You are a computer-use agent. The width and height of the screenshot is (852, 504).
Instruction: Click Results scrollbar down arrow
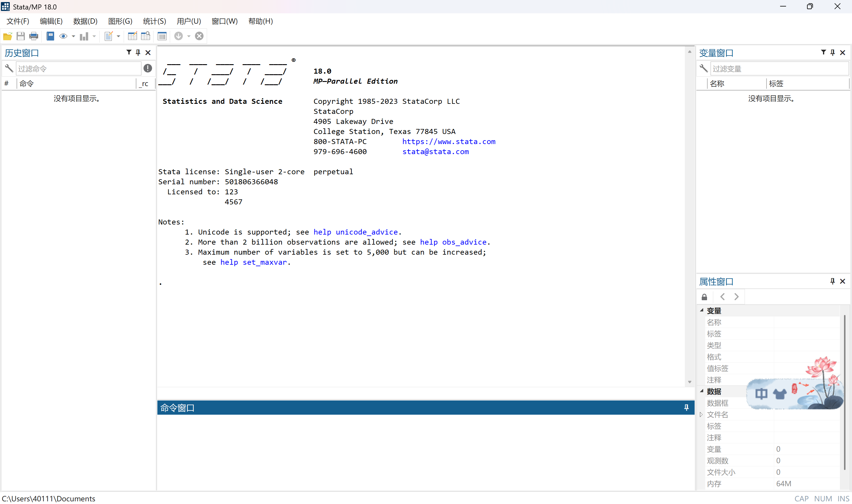(x=689, y=382)
